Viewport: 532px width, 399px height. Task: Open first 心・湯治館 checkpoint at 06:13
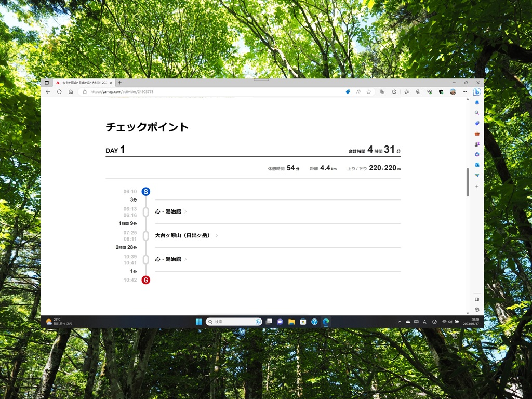click(170, 211)
